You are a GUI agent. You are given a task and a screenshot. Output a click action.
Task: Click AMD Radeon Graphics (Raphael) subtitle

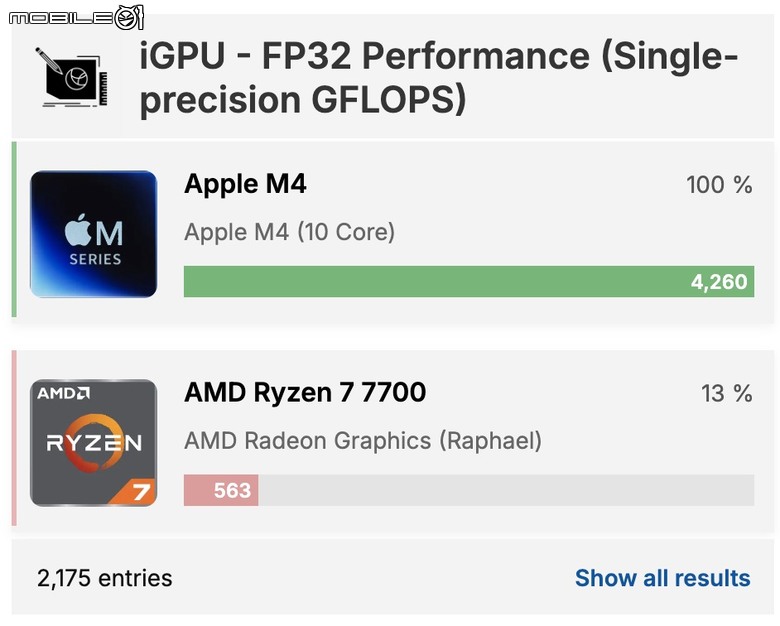pyautogui.click(x=363, y=441)
